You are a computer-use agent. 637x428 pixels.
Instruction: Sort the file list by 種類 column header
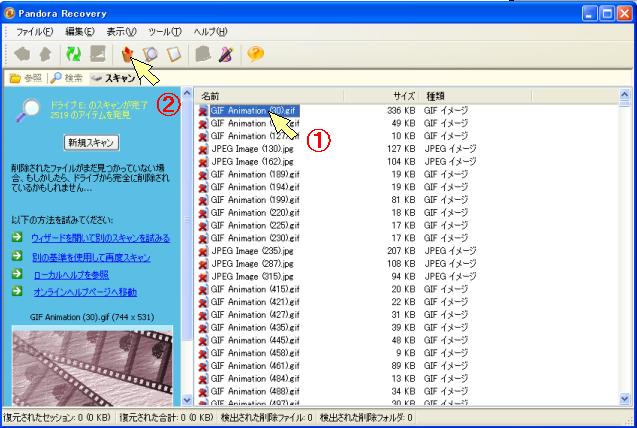point(475,96)
